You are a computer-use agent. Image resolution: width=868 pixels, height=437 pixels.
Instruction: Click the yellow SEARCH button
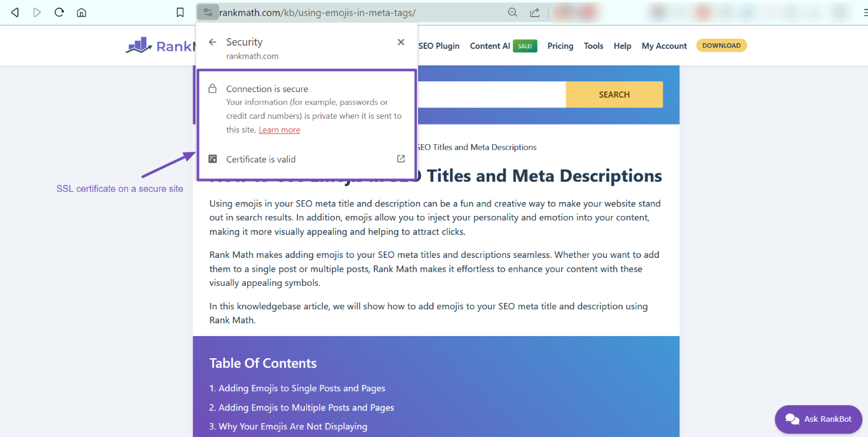(614, 95)
